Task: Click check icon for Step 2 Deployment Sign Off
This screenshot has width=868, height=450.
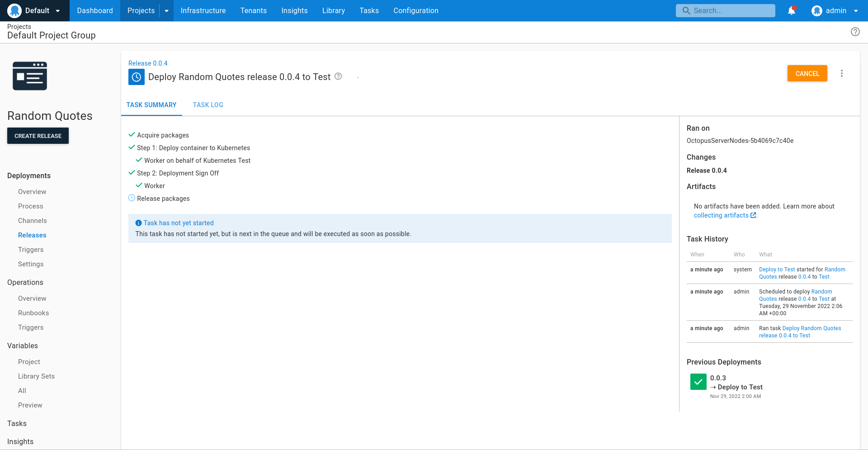Action: tap(132, 173)
